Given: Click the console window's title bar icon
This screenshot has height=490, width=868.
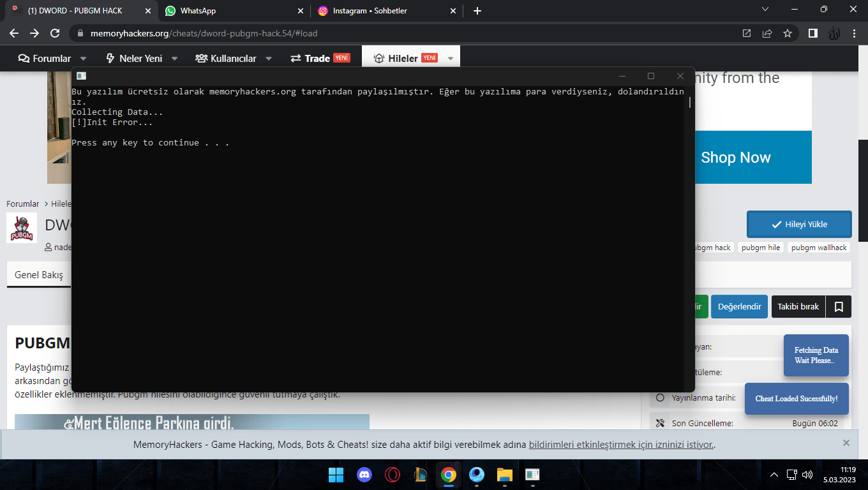Looking at the screenshot, I should pos(82,76).
